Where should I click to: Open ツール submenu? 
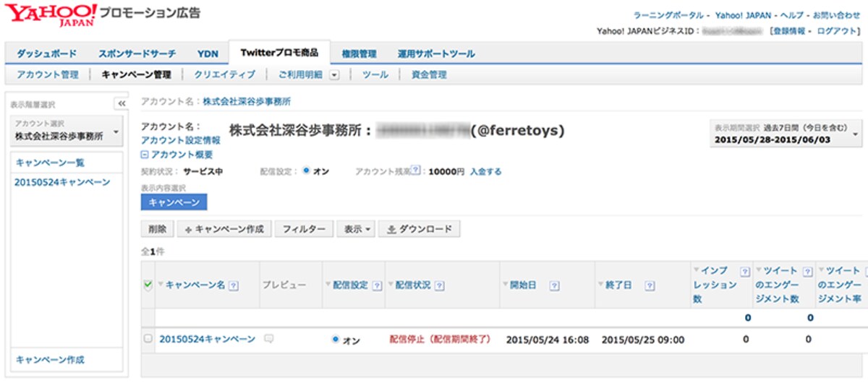click(x=375, y=74)
